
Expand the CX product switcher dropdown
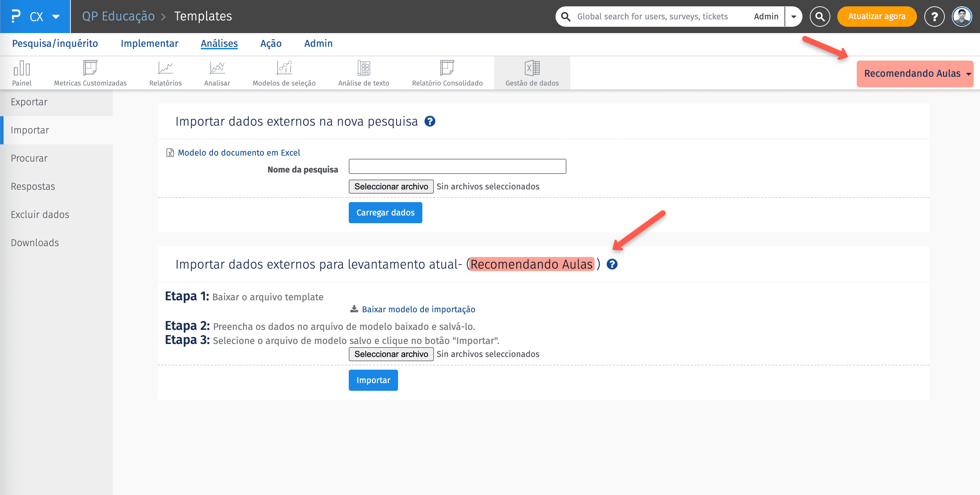click(x=56, y=17)
